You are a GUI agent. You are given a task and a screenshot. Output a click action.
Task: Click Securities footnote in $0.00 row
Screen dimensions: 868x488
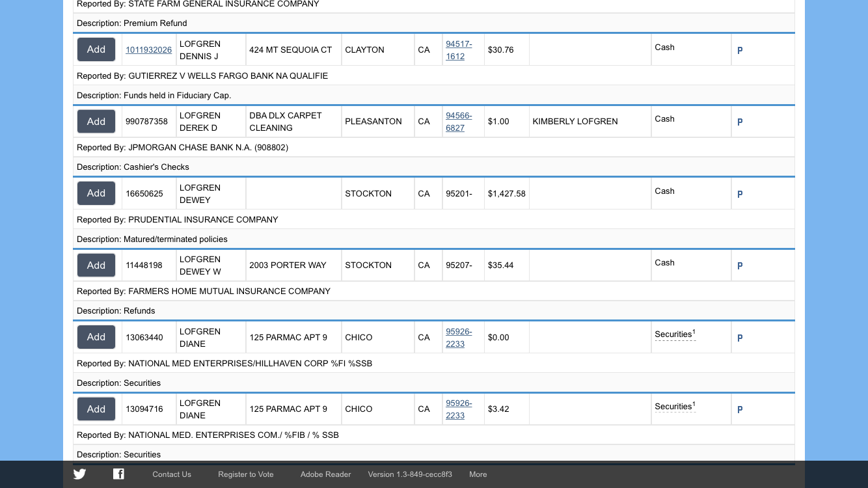click(x=675, y=334)
